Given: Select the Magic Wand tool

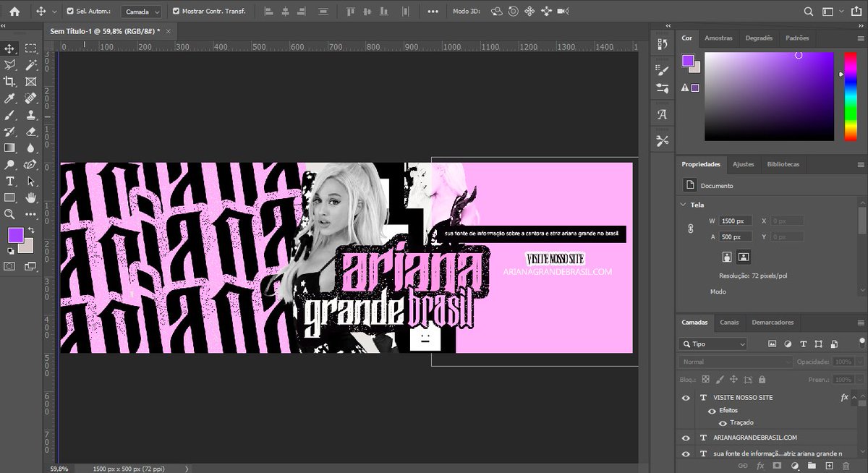Looking at the screenshot, I should 31,65.
